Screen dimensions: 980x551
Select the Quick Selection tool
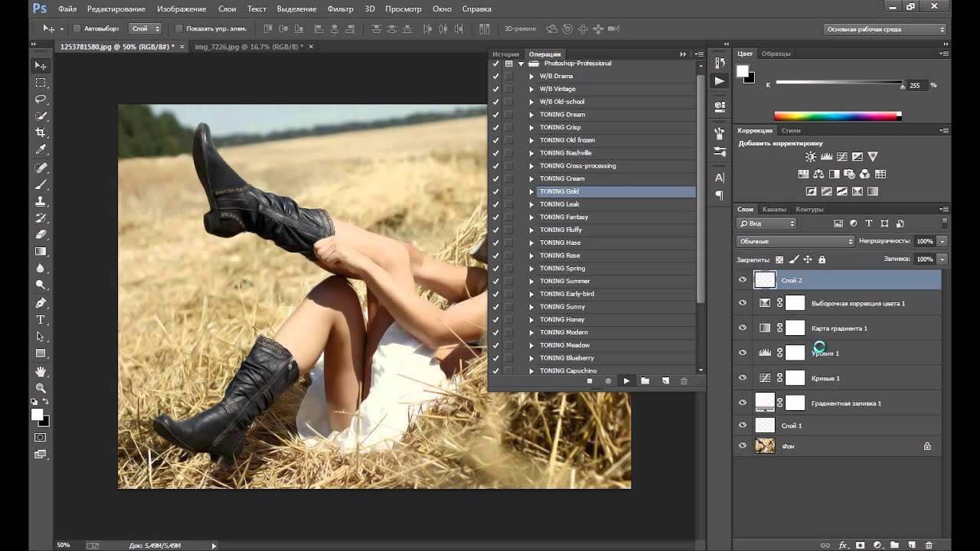click(41, 116)
